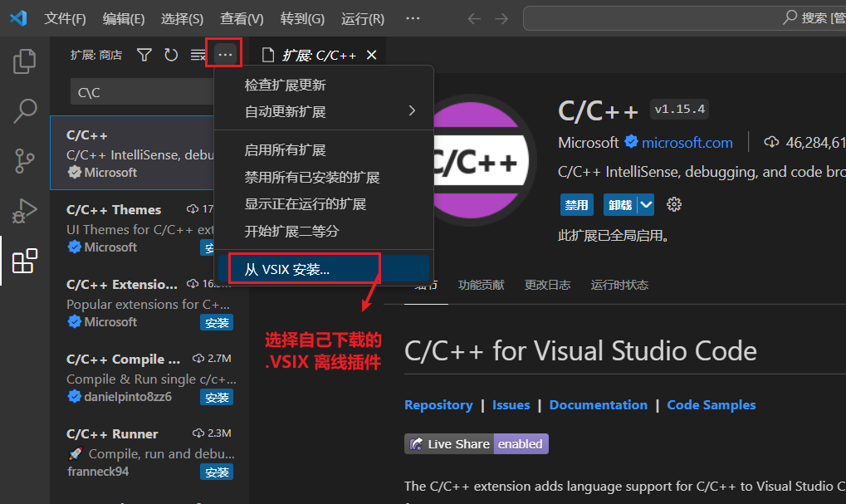Switch to the 功能贡献 tab

click(481, 285)
